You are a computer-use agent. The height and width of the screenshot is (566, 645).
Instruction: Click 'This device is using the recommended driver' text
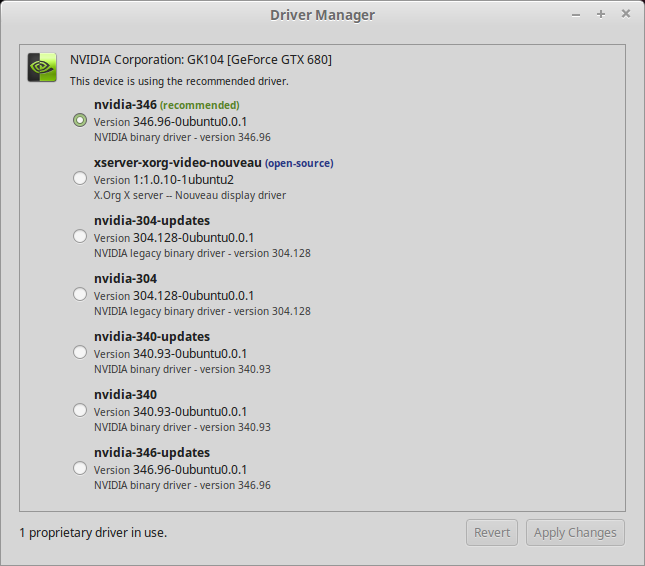point(179,81)
